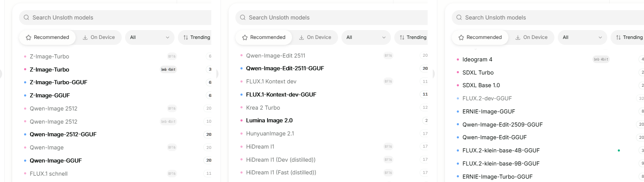Click Trending sort in the Z-Image-Turbo panel
Image resolution: width=644 pixels, height=182 pixels.
(195, 37)
